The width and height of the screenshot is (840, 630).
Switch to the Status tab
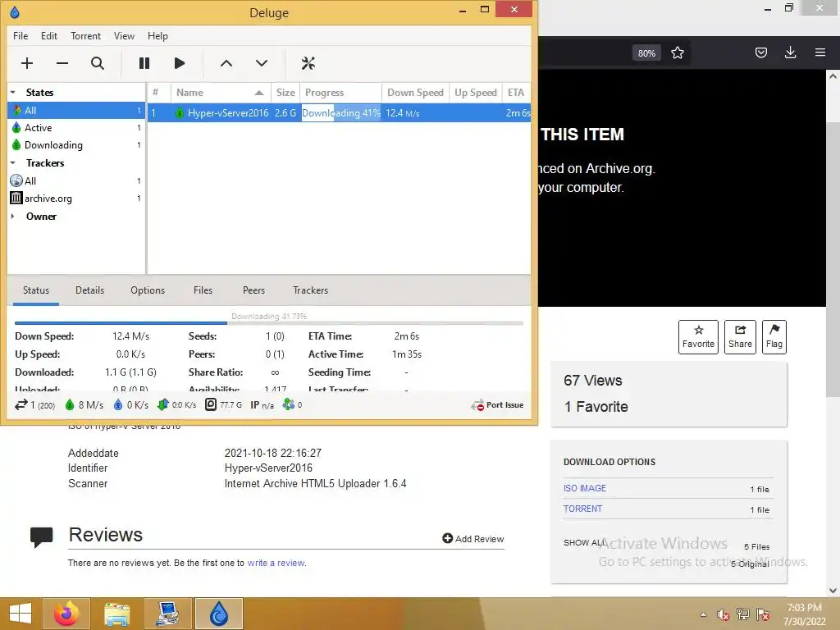(x=36, y=290)
